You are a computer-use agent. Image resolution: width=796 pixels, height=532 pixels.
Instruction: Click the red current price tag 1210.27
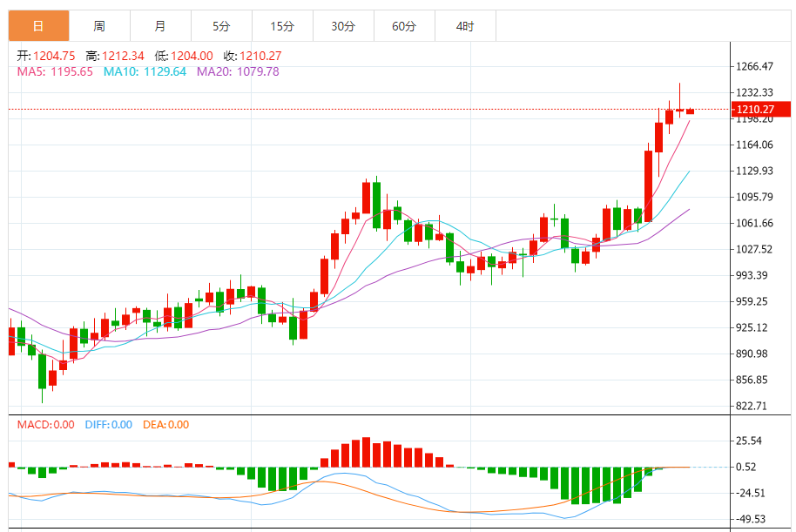click(761, 109)
